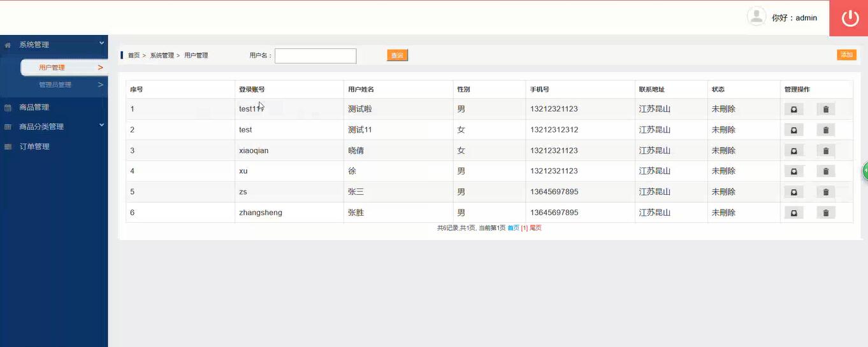This screenshot has height=347, width=868.
Task: Click 首页 in the breadcrumb
Action: [133, 55]
